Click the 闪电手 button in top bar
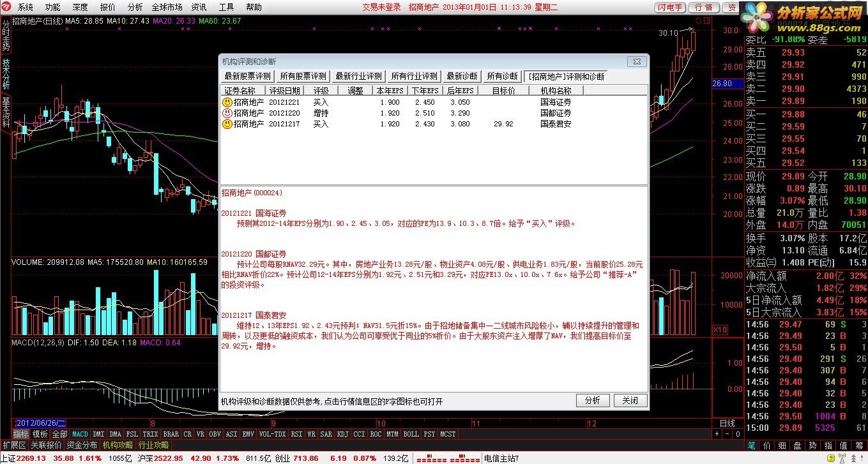This screenshot has width=868, height=464. tap(670, 7)
